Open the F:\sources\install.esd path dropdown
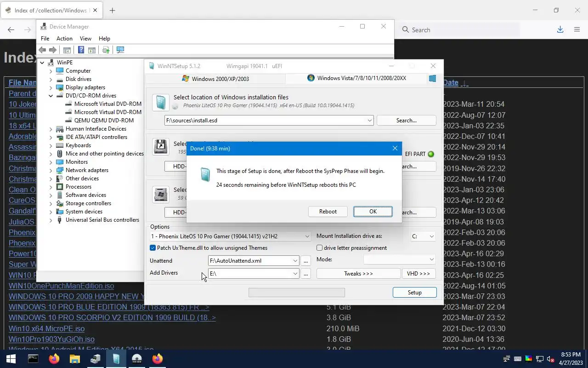 [x=370, y=121]
